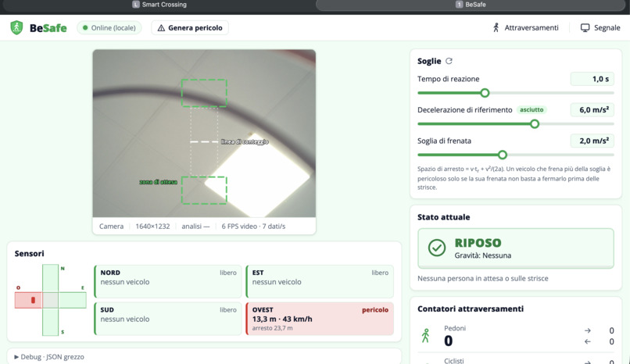The image size is (630, 364).
Task: Click the zona di attesa dashed box
Action: tap(204, 191)
